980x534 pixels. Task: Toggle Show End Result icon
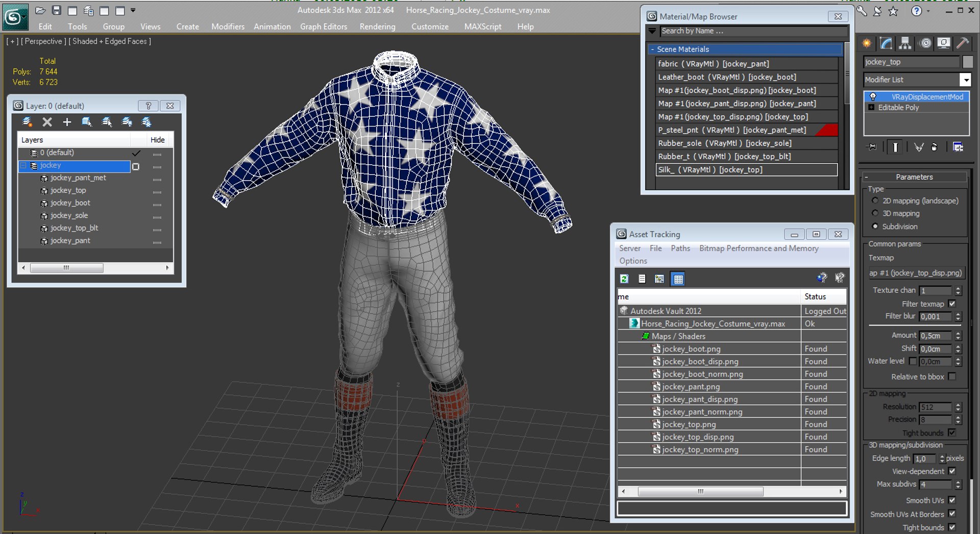click(x=895, y=147)
